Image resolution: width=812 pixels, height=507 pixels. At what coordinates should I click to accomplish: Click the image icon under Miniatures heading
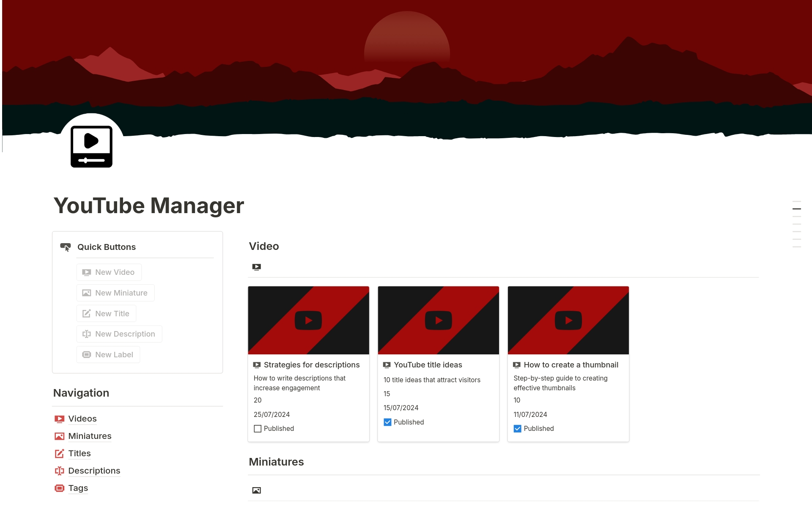pyautogui.click(x=256, y=490)
